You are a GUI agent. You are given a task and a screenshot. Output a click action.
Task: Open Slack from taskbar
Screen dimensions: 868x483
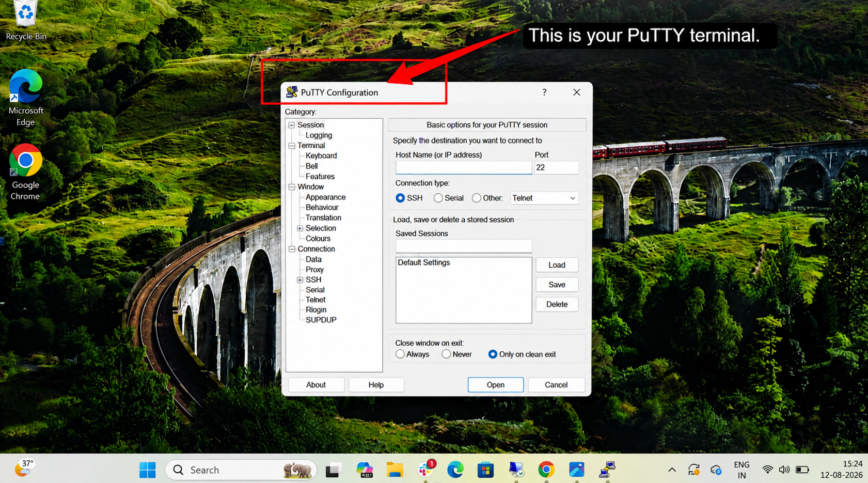(x=425, y=469)
